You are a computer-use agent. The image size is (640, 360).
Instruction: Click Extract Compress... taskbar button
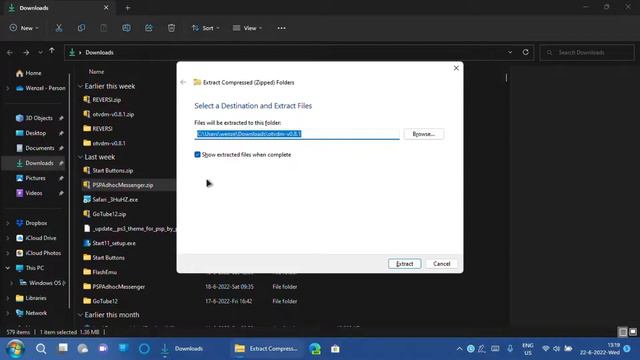point(267,349)
